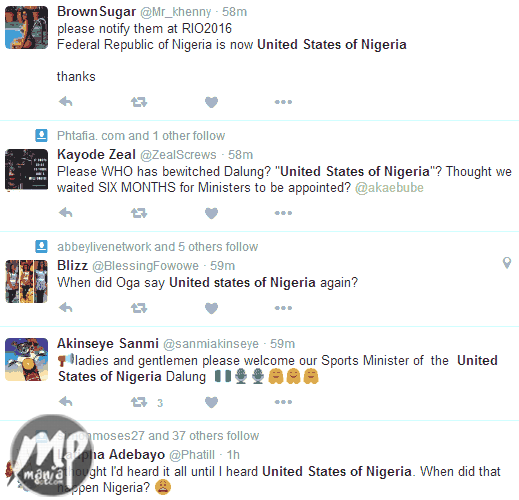Retweet BrownSugar's RIO2016 tweet
Viewport: 519px width, 500px height.
(x=139, y=102)
